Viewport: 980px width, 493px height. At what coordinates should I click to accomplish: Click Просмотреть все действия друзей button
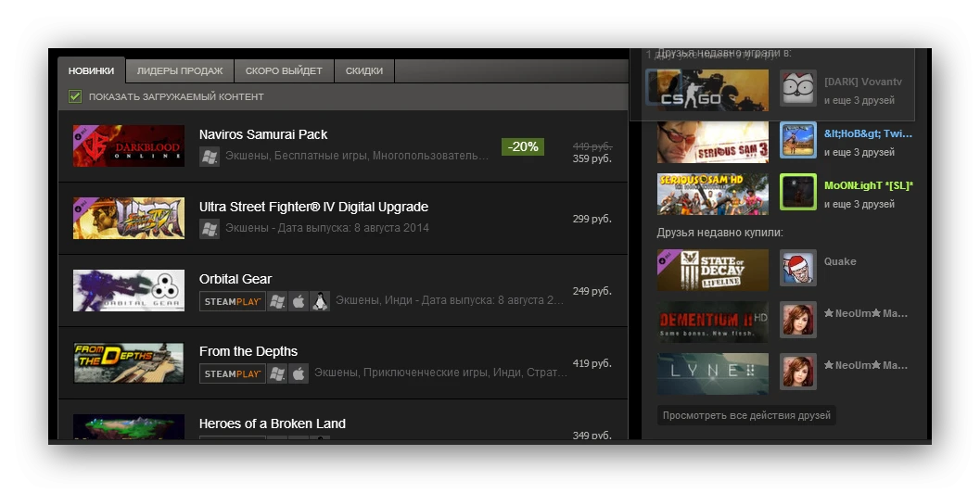click(x=746, y=415)
